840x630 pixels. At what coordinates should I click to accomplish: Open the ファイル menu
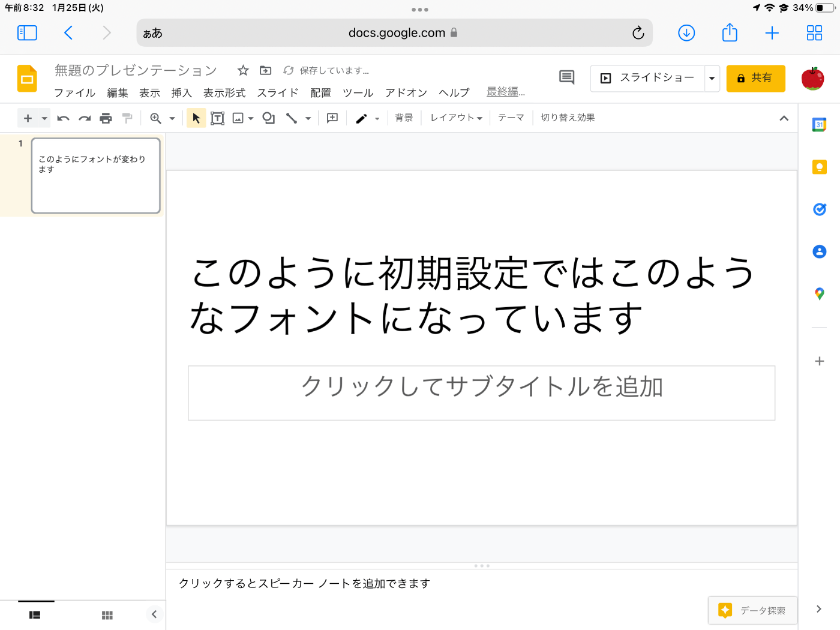click(x=75, y=93)
